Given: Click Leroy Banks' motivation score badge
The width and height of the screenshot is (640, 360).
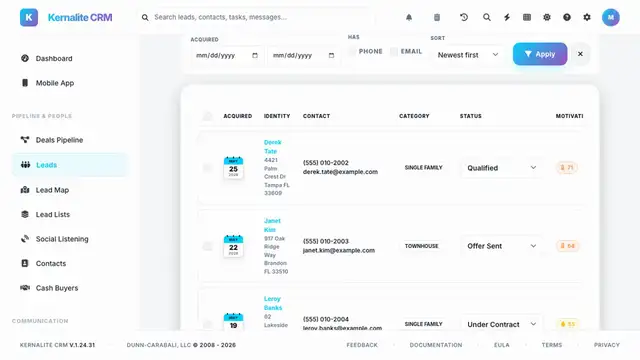Looking at the screenshot, I should point(567,324).
